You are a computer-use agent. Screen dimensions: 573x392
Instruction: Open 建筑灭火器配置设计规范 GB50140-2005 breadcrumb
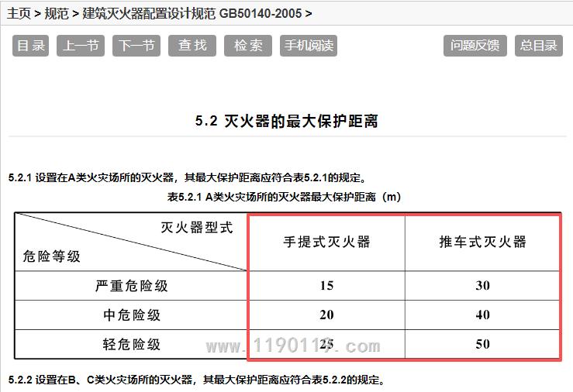[x=192, y=13]
